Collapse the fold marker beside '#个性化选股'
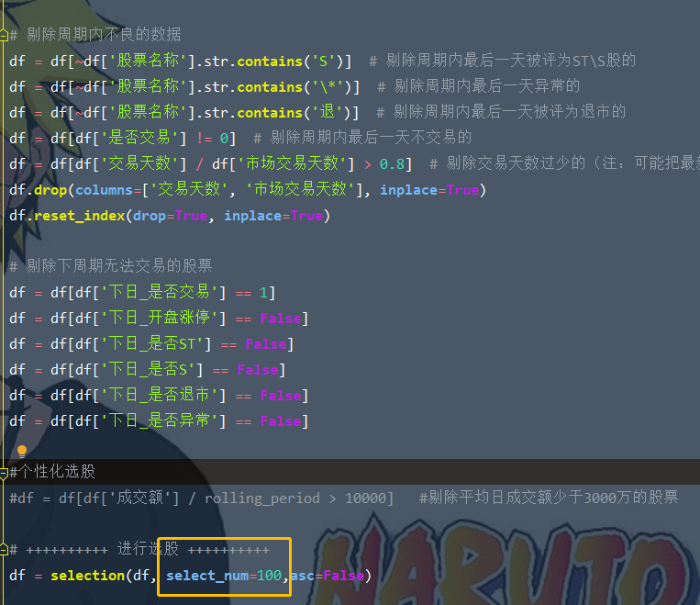The image size is (700, 605). click(4, 472)
